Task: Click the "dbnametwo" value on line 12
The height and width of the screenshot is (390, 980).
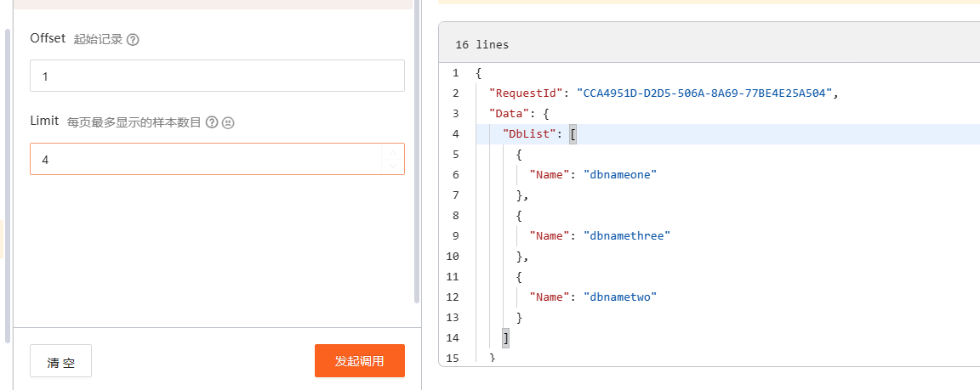Action: 620,297
